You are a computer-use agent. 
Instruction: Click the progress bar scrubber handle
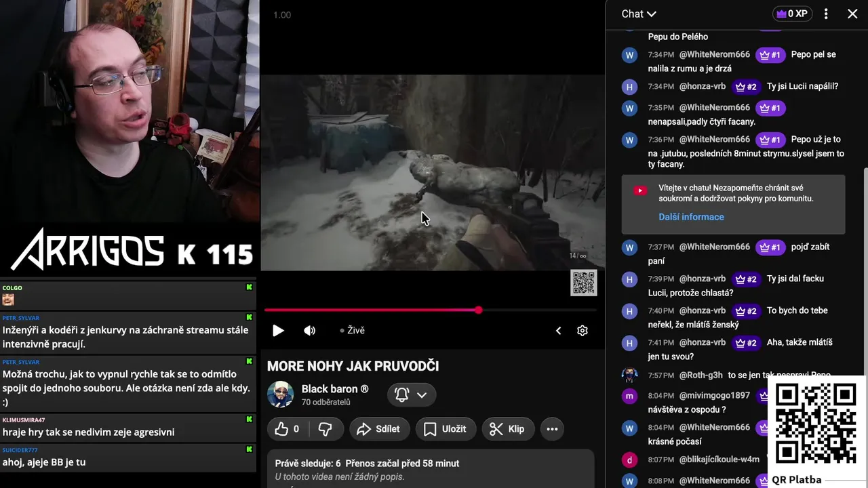[479, 310]
